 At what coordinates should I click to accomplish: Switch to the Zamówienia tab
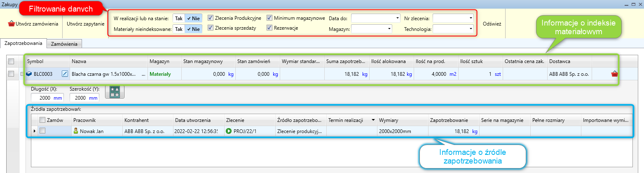coord(64,43)
